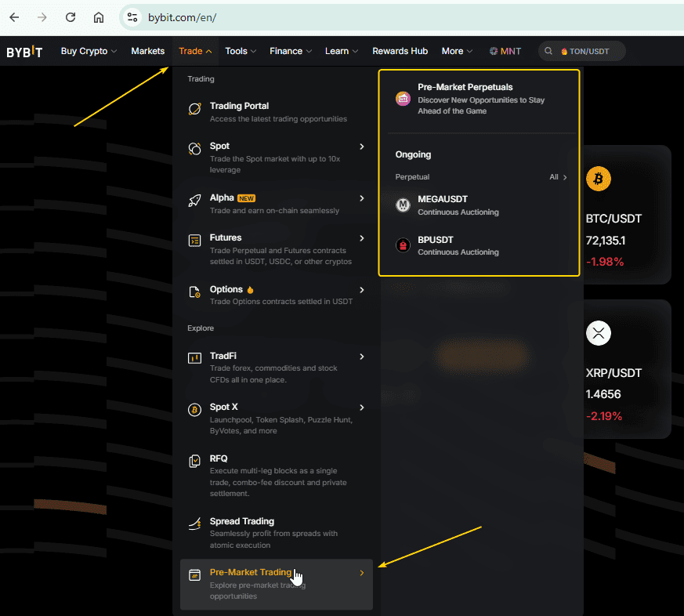684x616 pixels.
Task: Open the MNT token link
Action: pyautogui.click(x=505, y=51)
